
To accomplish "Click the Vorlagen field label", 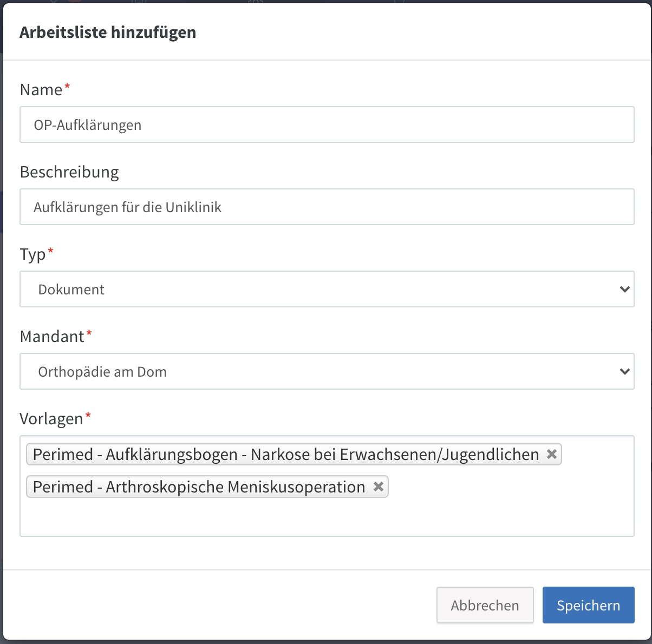I will click(x=51, y=419).
